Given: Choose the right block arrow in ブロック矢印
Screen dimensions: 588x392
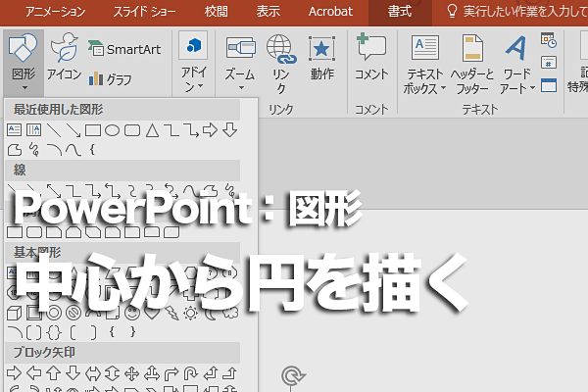Looking at the screenshot, I should tap(15, 373).
